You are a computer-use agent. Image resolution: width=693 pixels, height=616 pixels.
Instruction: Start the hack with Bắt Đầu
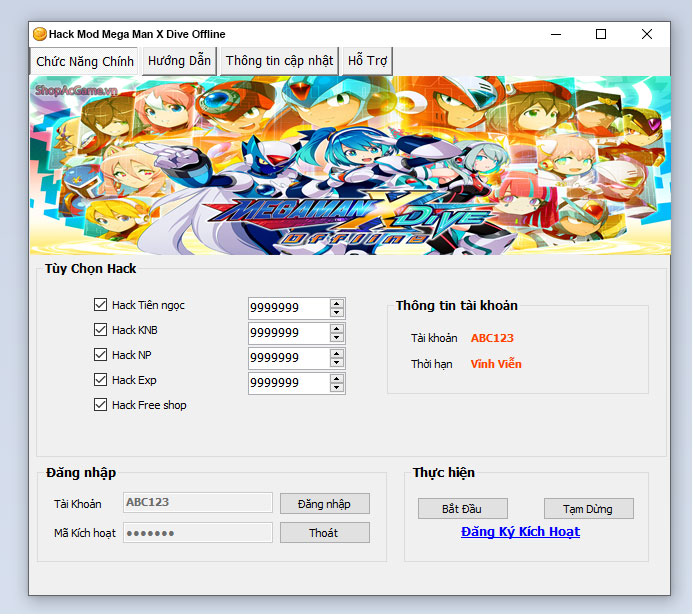click(x=462, y=509)
